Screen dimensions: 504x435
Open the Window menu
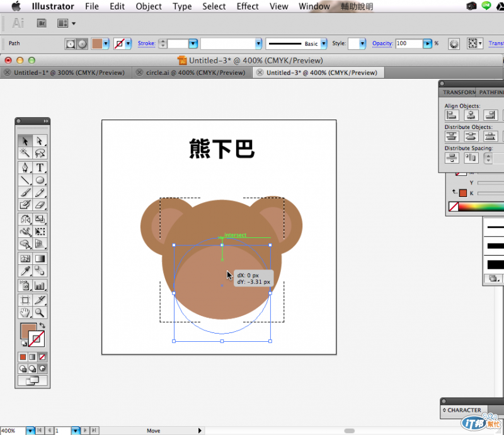pos(314,6)
